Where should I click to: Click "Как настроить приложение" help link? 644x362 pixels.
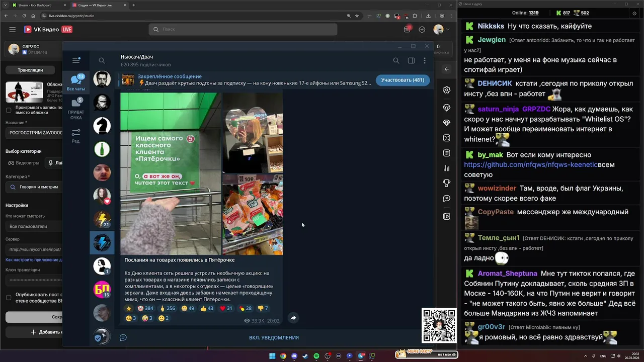[34, 260]
